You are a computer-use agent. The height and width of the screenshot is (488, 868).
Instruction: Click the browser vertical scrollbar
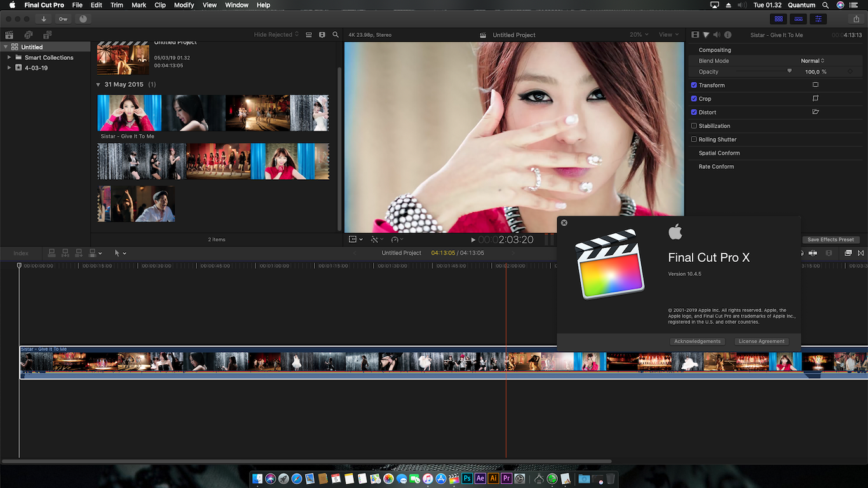pos(339,149)
